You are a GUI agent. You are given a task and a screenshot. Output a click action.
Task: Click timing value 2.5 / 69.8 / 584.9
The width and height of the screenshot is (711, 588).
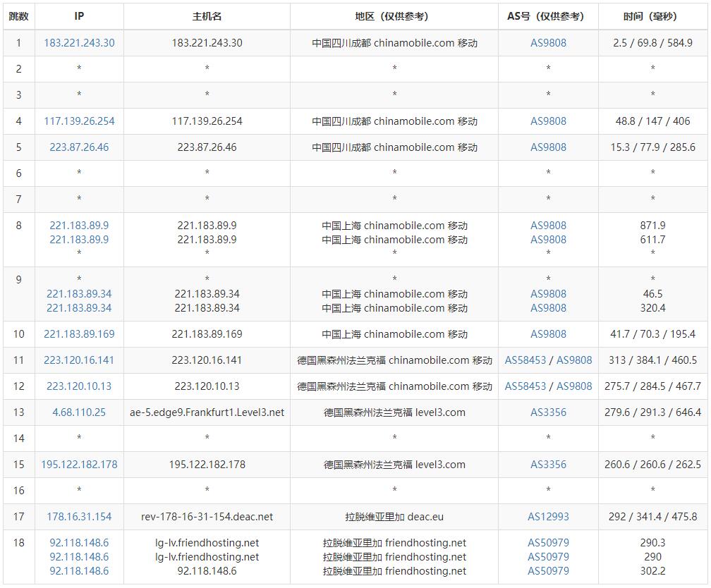click(652, 43)
